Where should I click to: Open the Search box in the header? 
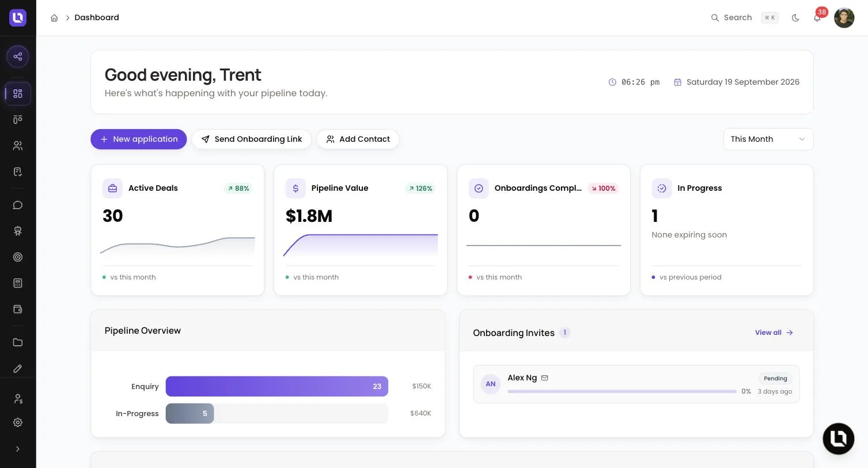tap(744, 18)
